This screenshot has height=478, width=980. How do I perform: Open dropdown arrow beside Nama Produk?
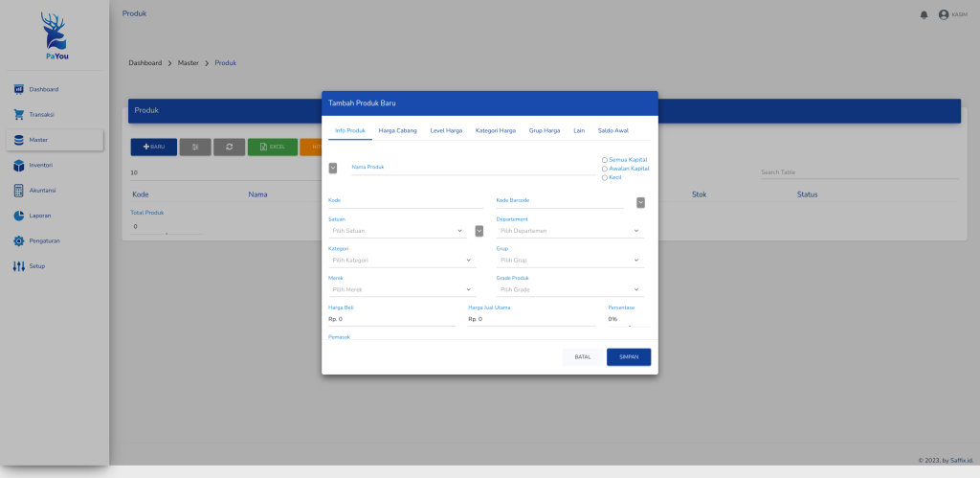tap(332, 168)
